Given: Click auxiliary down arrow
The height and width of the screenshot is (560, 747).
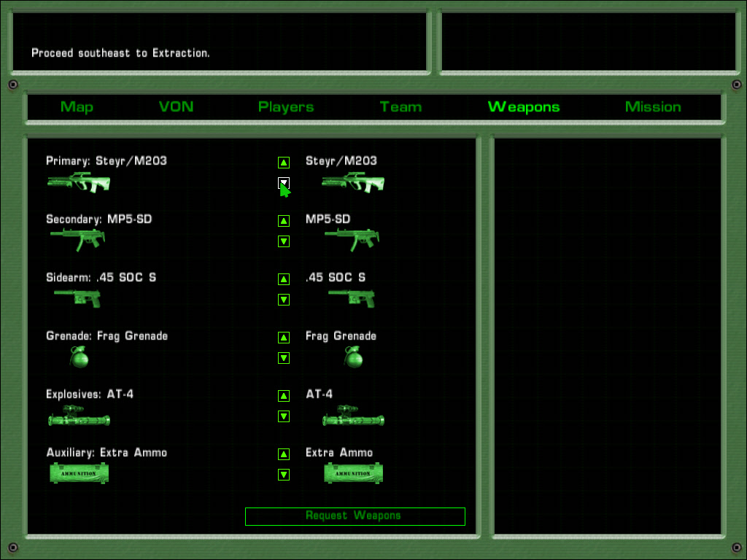Looking at the screenshot, I should pyautogui.click(x=284, y=475).
